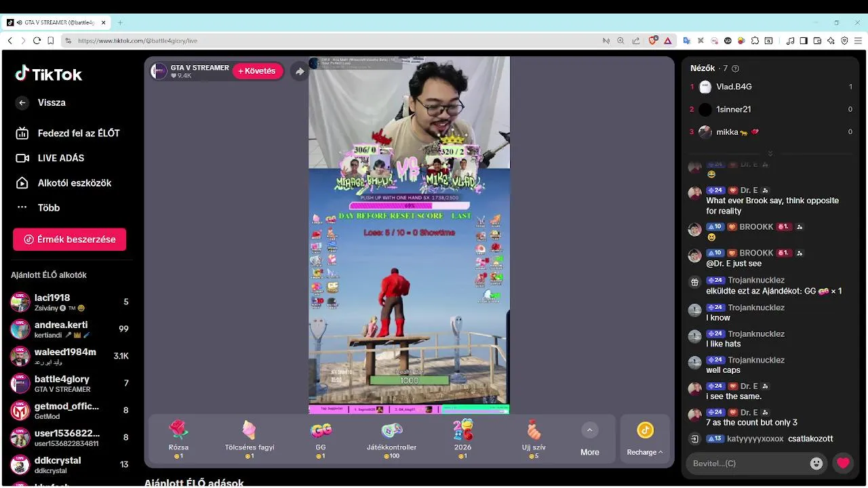Click Trojanknucklez 'I like hats' message
Viewport: 868px width, 488px height.
(x=724, y=344)
